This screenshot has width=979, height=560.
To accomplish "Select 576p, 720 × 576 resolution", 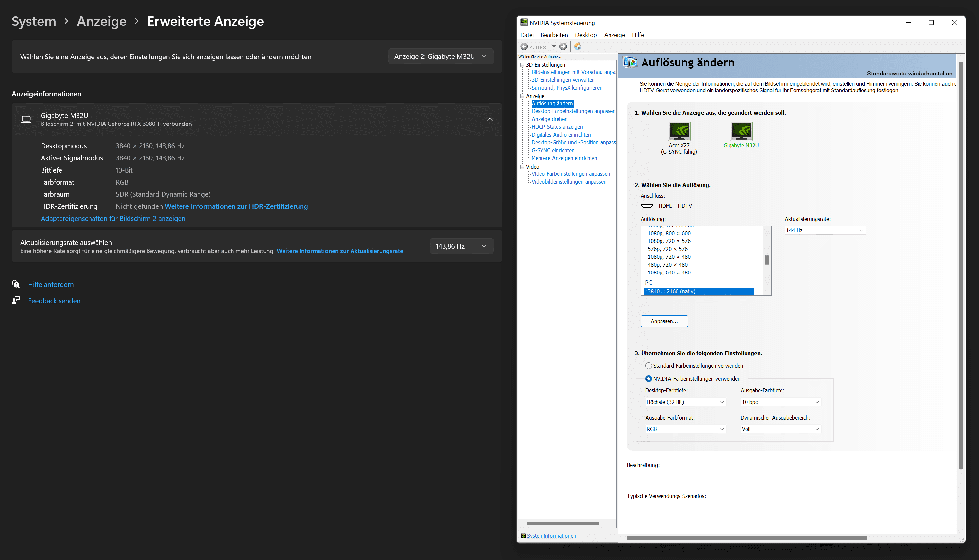I will click(x=667, y=249).
